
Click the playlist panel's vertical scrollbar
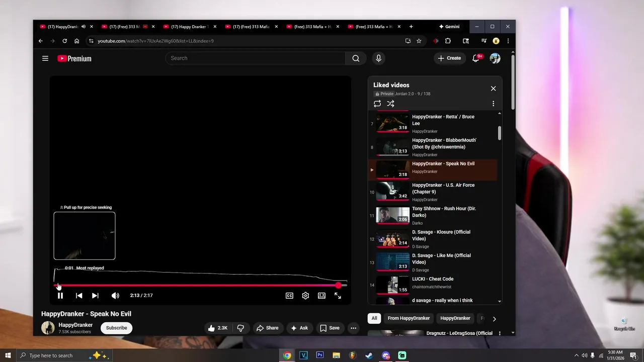[500, 133]
